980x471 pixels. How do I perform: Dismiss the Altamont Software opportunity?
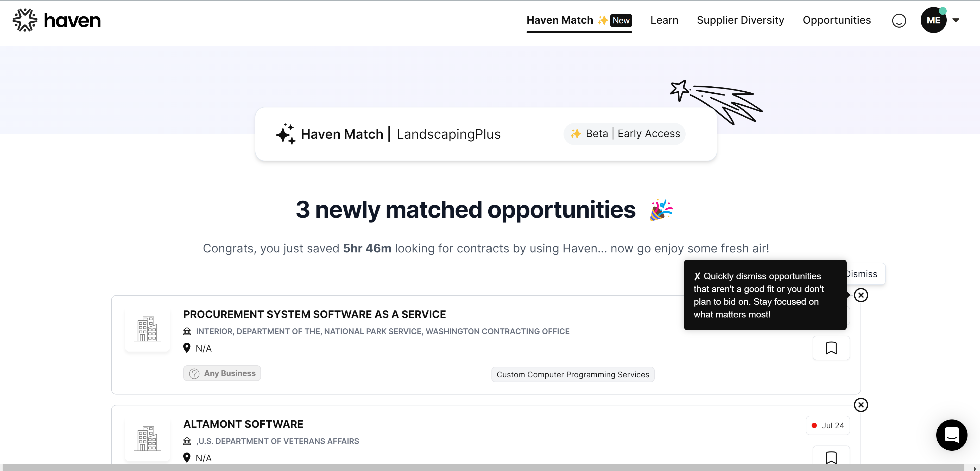pyautogui.click(x=861, y=405)
